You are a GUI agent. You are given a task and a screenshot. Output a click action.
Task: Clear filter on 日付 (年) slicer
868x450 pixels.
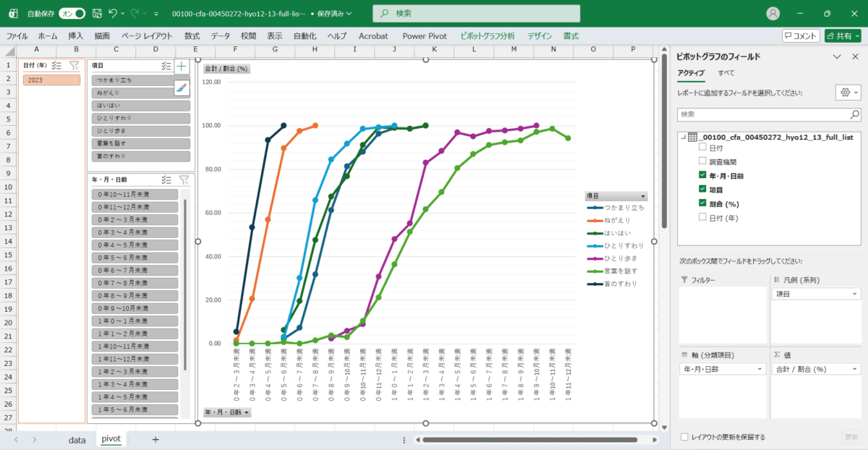74,66
